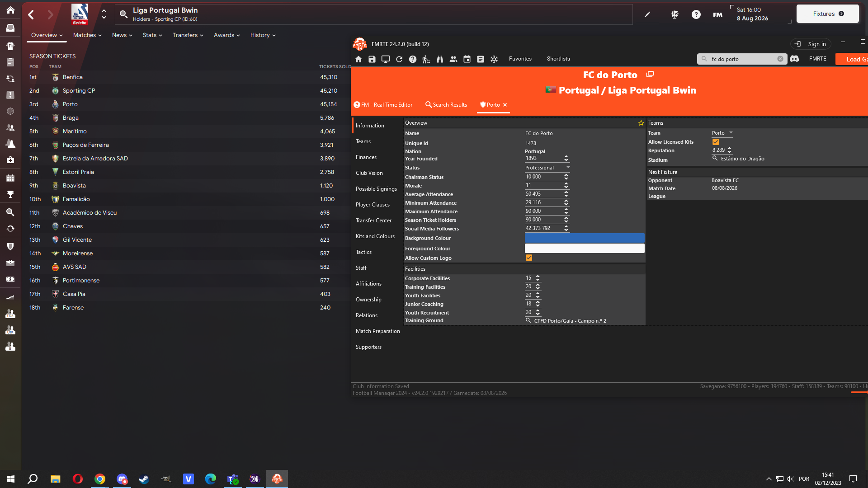This screenshot has width=868, height=488.
Task: Click the search icon next to Training Ground value
Action: [528, 320]
